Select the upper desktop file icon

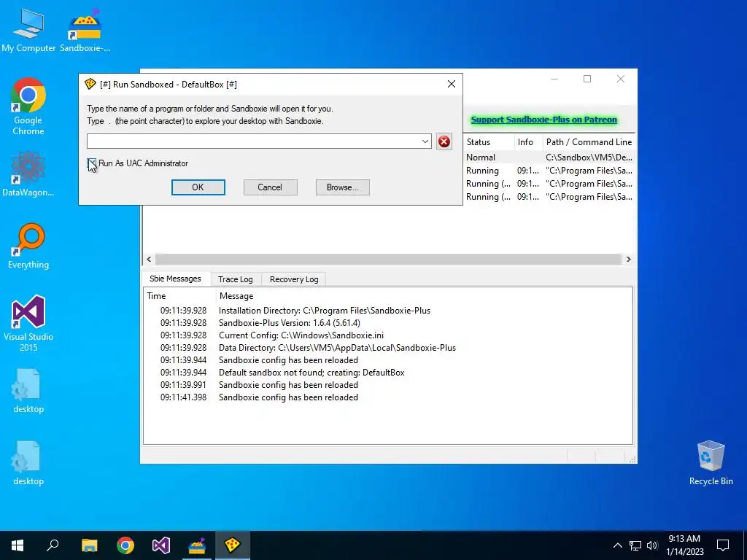(28, 391)
